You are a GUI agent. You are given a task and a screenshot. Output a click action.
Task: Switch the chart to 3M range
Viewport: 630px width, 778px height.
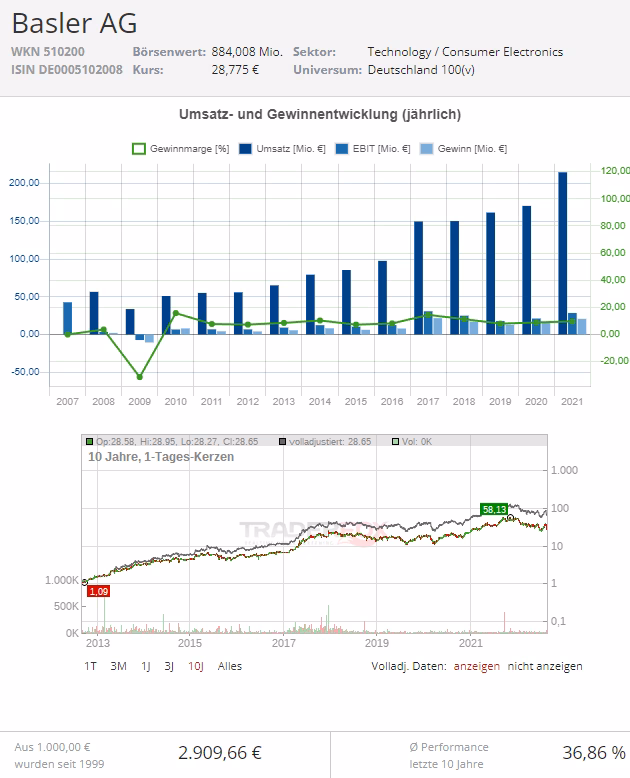[x=118, y=666]
